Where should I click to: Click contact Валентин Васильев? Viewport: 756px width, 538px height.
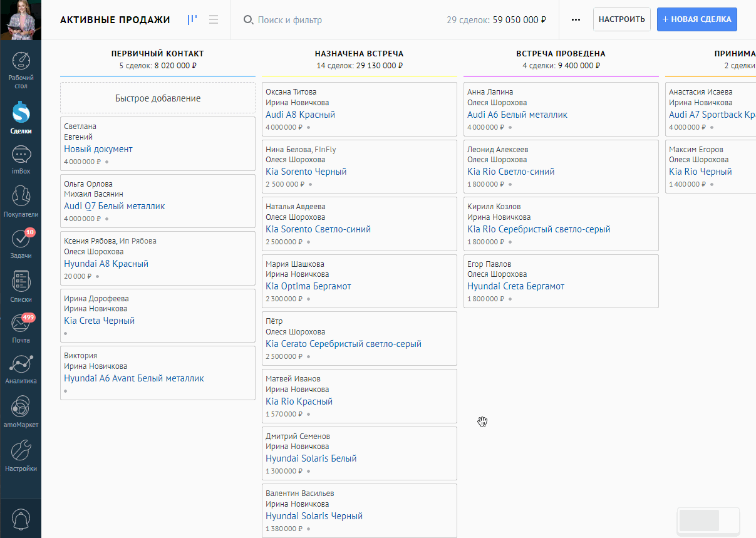point(299,494)
